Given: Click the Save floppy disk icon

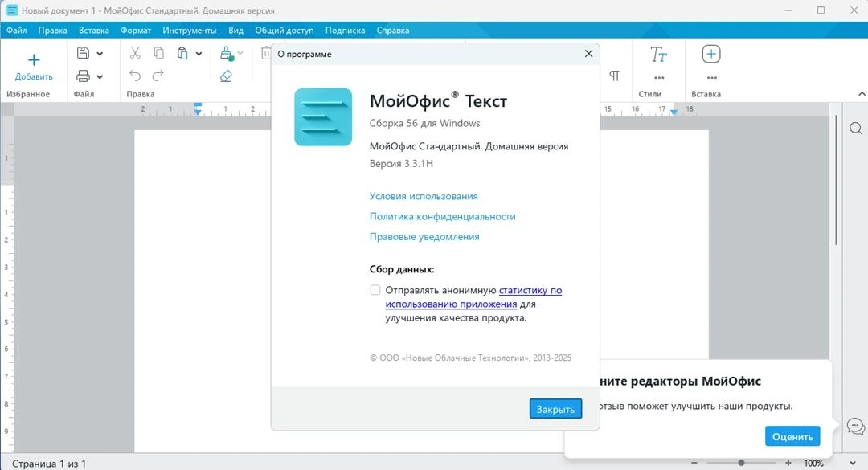Looking at the screenshot, I should coord(83,53).
